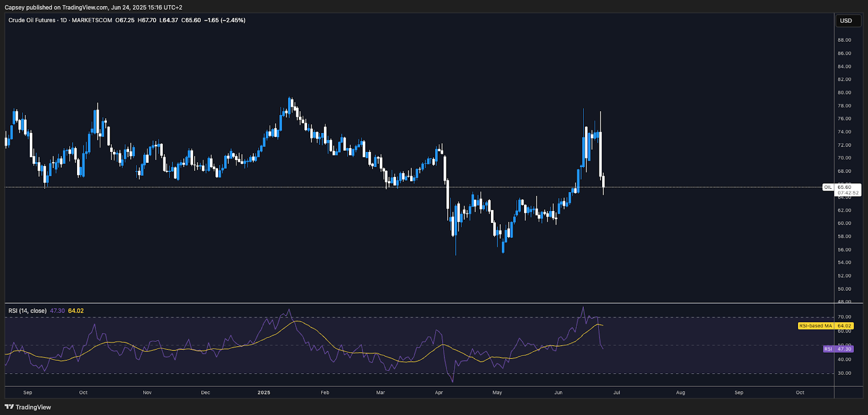Screen dimensions: 868x415
Task: Click the 07:42:52 bar countdown timer
Action: tap(848, 193)
